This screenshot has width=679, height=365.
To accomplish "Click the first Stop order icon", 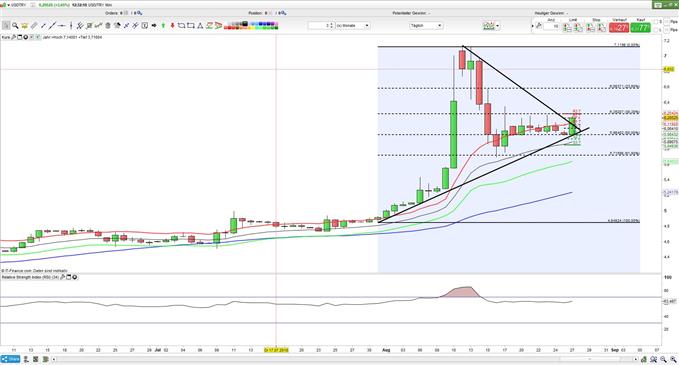I will click(590, 27).
